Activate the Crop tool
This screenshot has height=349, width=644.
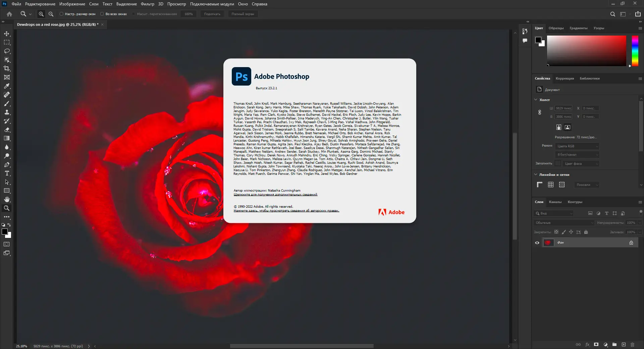point(7,68)
